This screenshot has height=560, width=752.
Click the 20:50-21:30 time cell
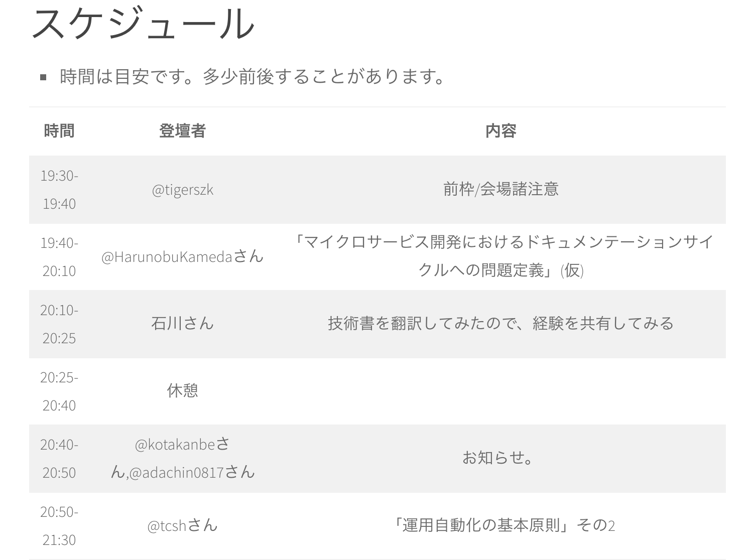tap(59, 525)
